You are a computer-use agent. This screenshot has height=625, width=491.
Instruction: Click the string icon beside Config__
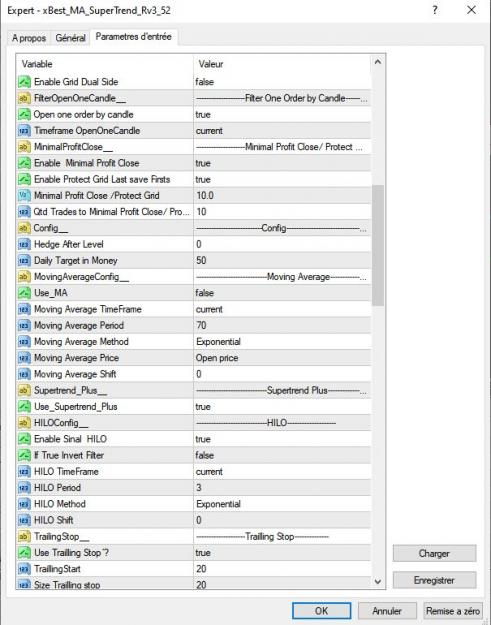coord(24,228)
